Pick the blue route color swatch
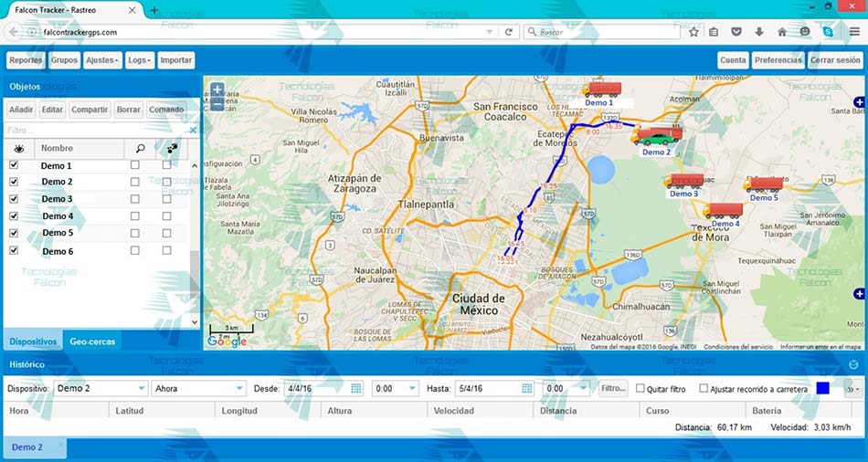The height and width of the screenshot is (462, 868). pos(822,388)
